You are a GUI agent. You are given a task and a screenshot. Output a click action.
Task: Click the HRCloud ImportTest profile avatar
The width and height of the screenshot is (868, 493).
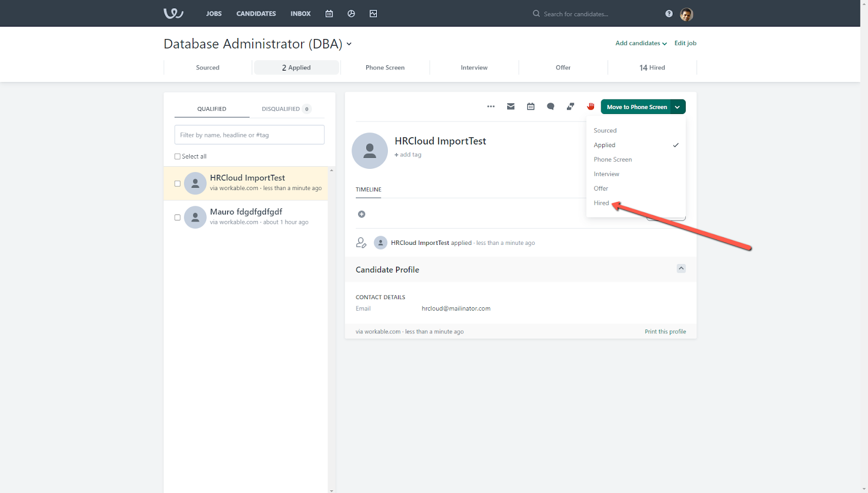point(370,150)
